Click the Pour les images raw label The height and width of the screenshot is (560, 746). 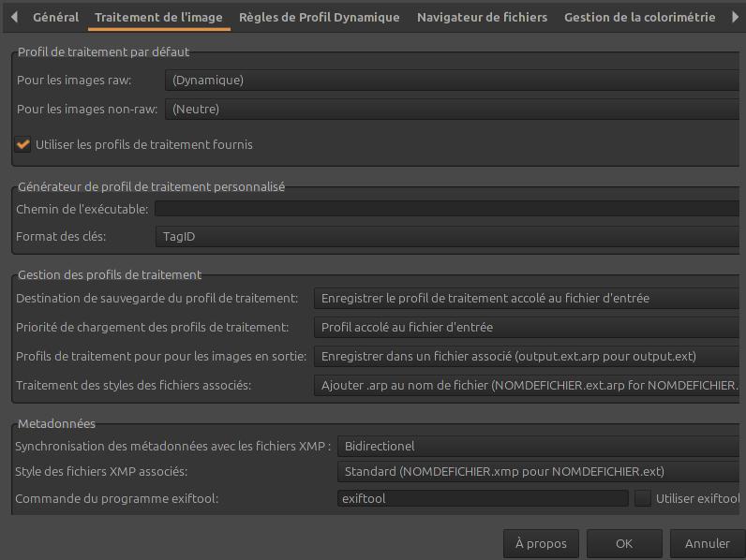click(x=74, y=80)
